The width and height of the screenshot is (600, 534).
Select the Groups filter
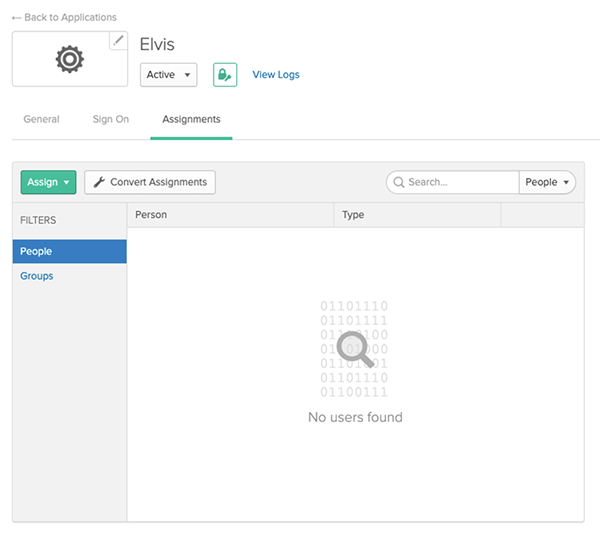click(37, 276)
